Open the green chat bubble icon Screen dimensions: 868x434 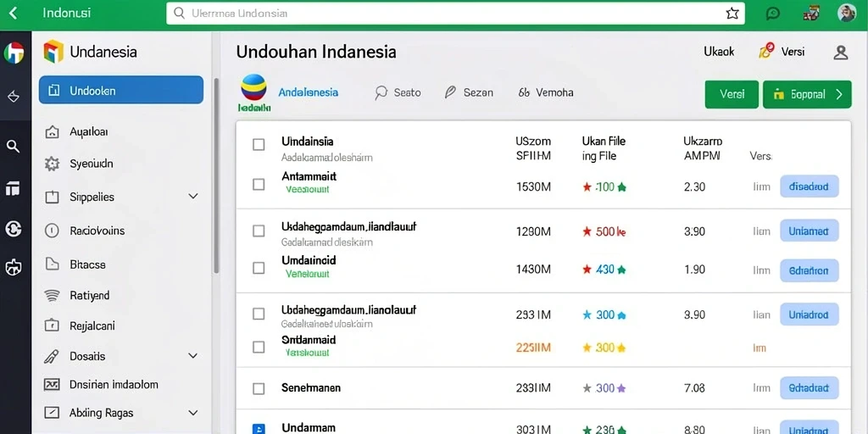pyautogui.click(x=773, y=14)
